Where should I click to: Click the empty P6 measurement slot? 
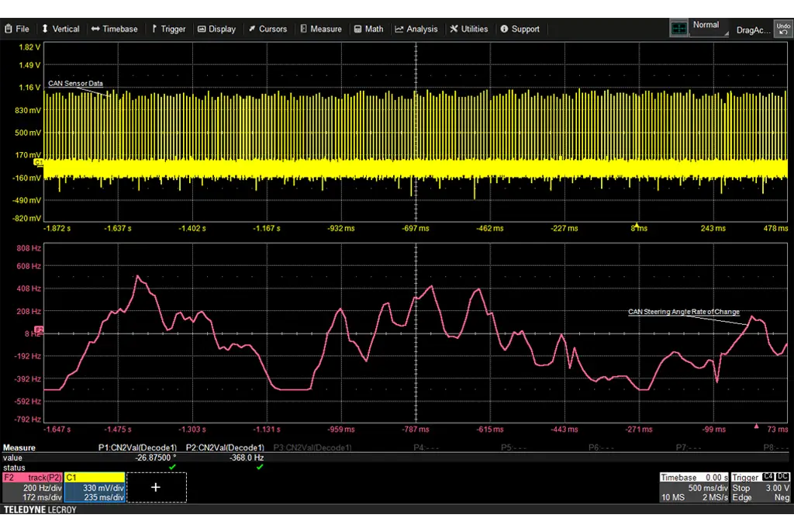coord(601,448)
